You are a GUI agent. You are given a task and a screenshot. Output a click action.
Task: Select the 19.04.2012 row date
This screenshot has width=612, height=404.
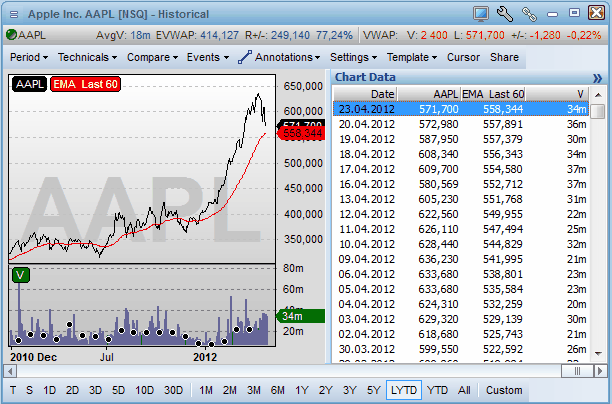click(367, 139)
